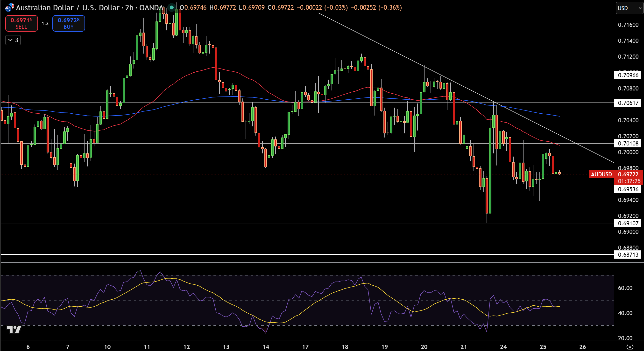Select the 0.69107 horizontal line price label

pos(628,223)
